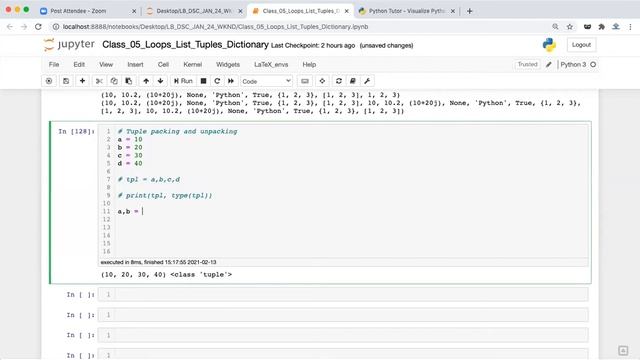
Task: Open the Widgets menu
Action: point(228,64)
